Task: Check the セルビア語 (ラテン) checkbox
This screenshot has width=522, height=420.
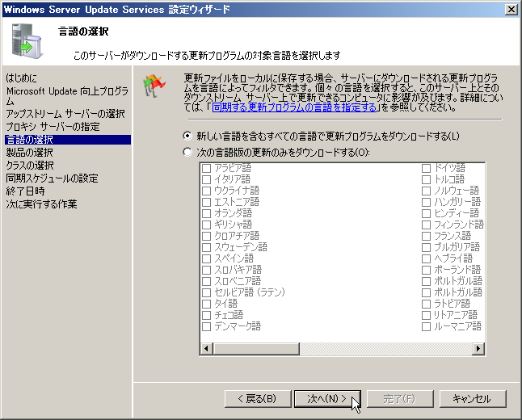Action: pos(206,292)
